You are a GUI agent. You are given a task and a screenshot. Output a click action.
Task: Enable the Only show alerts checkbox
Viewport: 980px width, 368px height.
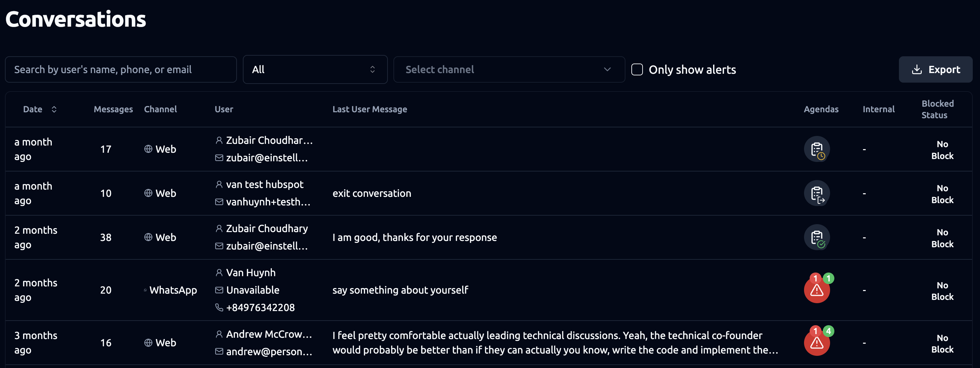click(637, 69)
